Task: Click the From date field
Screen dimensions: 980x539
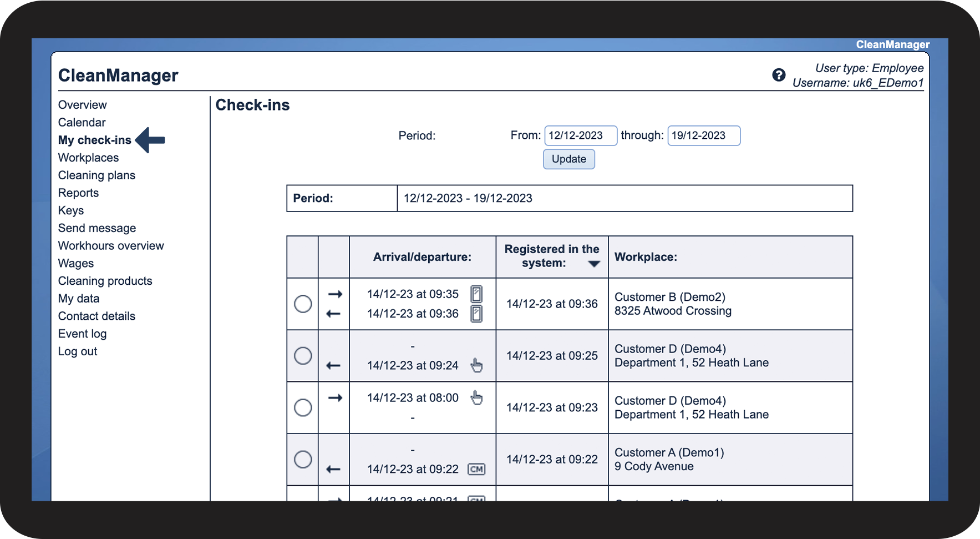Action: (x=580, y=135)
